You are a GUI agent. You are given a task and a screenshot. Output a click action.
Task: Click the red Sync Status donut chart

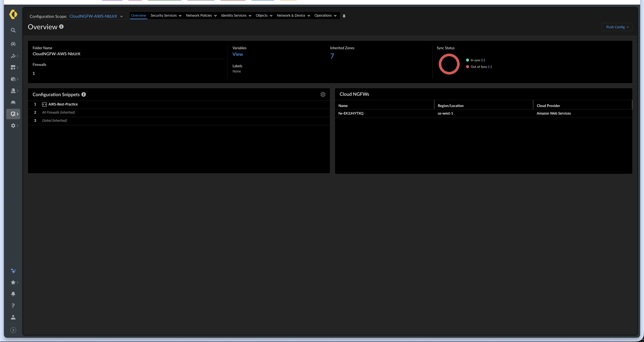click(x=449, y=64)
